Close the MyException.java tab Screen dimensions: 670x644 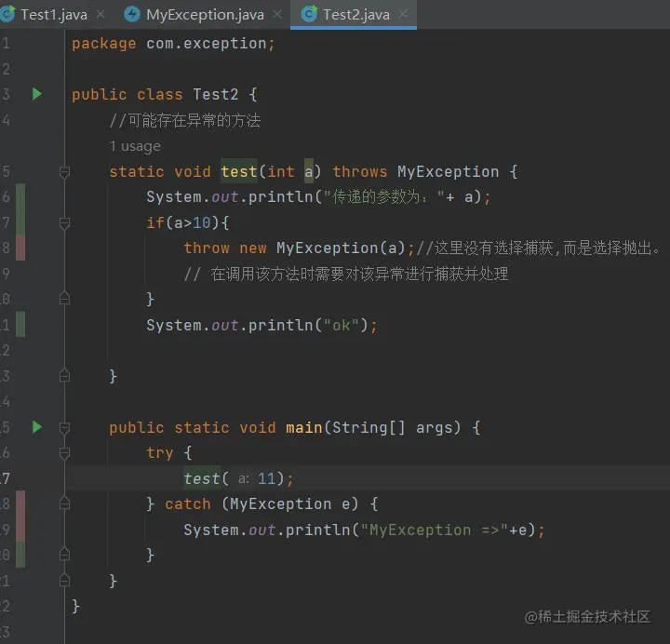click(x=277, y=15)
